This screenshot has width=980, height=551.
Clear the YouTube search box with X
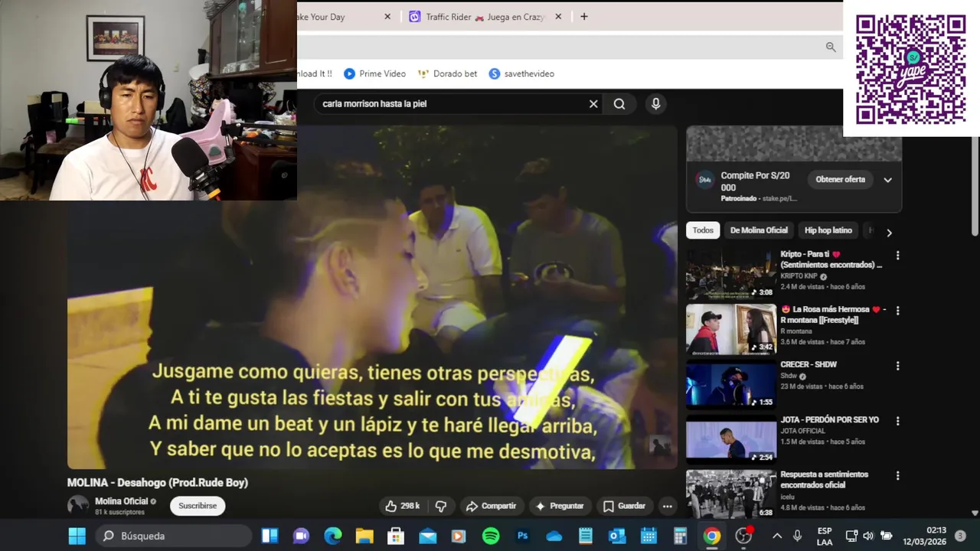pos(593,104)
